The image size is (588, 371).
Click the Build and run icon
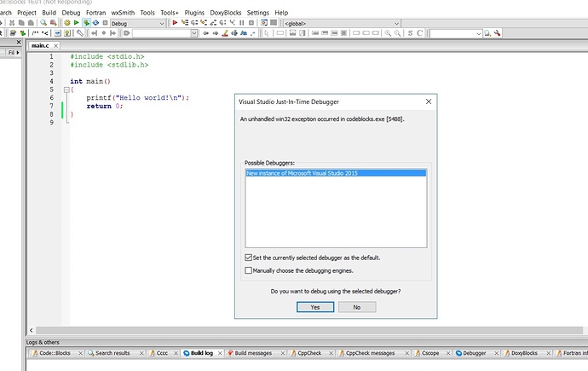86,23
